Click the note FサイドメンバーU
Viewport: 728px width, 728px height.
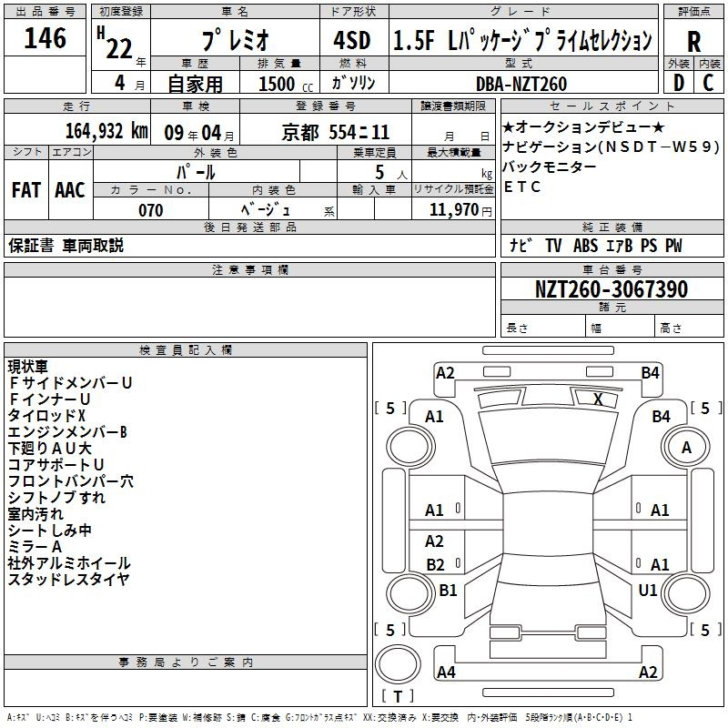(x=71, y=383)
